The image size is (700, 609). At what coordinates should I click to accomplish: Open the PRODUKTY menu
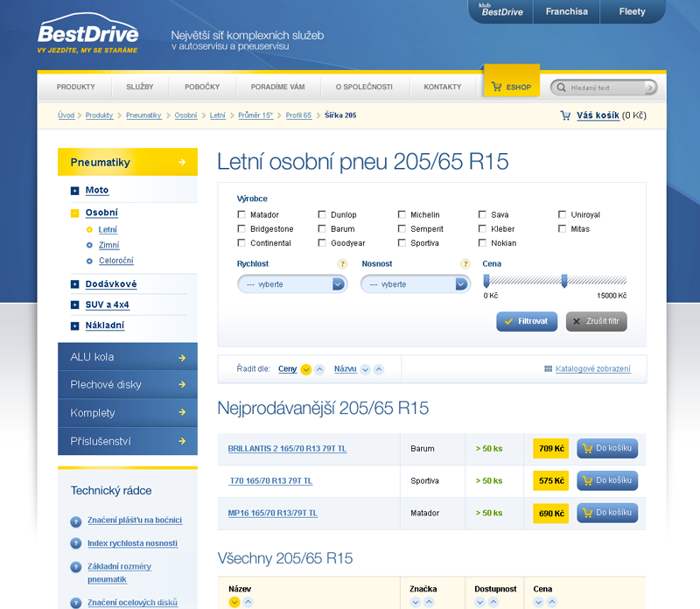[x=76, y=87]
